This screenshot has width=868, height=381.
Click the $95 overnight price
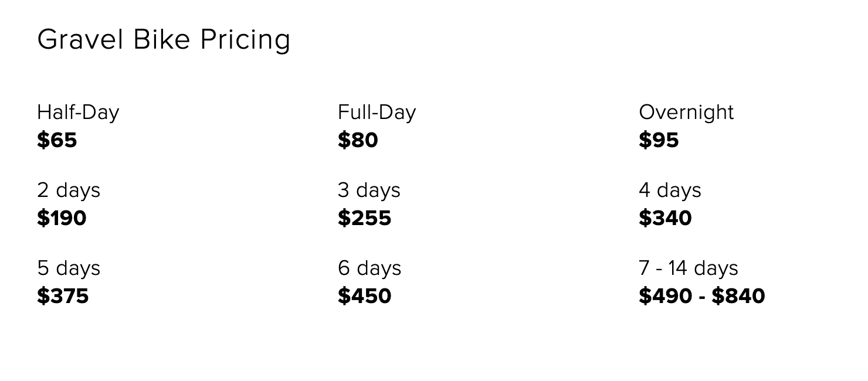659,140
